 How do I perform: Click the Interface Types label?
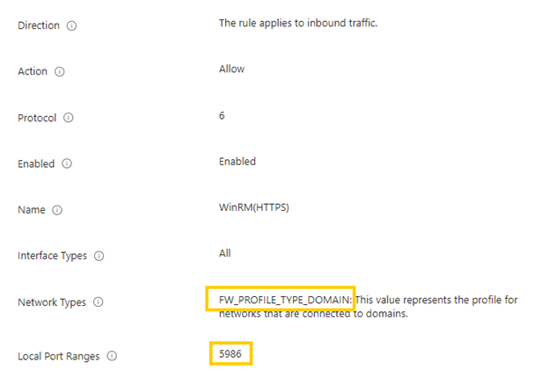pyautogui.click(x=52, y=256)
